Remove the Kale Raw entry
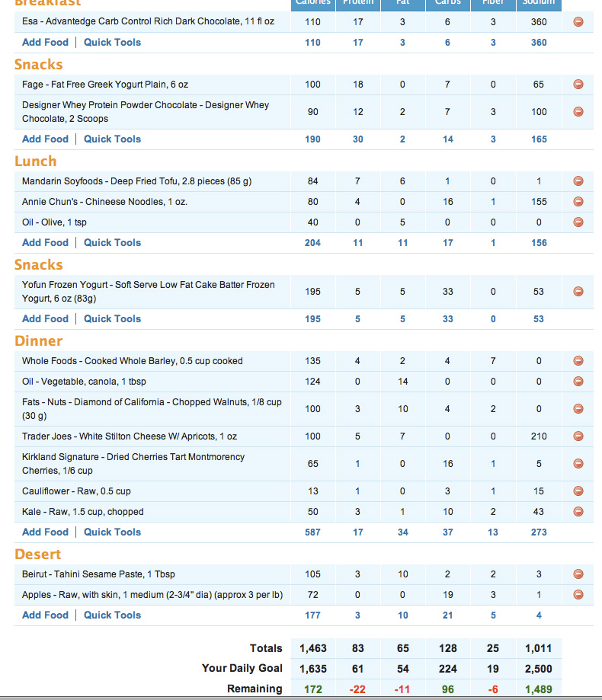Viewport: 602px width, 700px height. 578,511
